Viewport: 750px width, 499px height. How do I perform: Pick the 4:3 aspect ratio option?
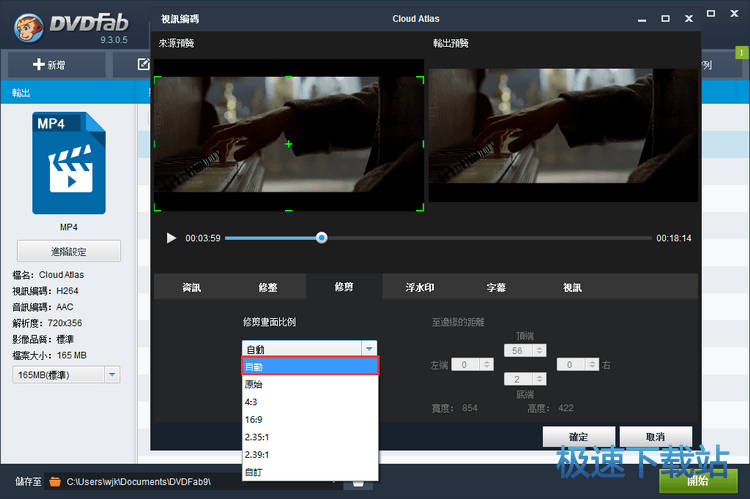pos(310,402)
